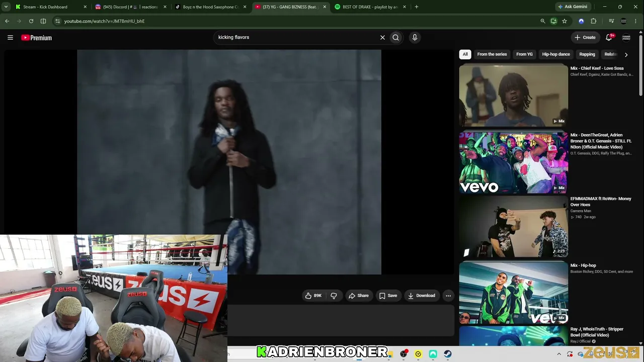Screen dimensions: 644x362
Task: Download the video
Action: click(x=422, y=296)
